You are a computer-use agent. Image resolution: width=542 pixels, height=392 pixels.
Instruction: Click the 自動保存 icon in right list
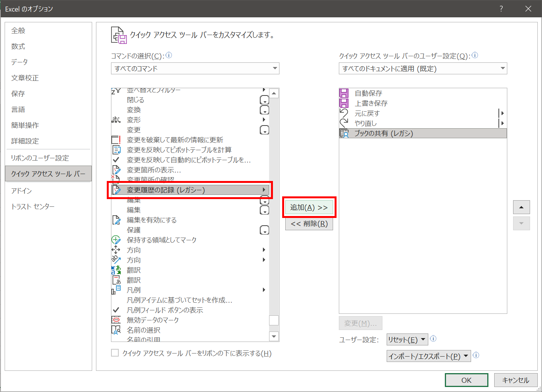[x=344, y=93]
